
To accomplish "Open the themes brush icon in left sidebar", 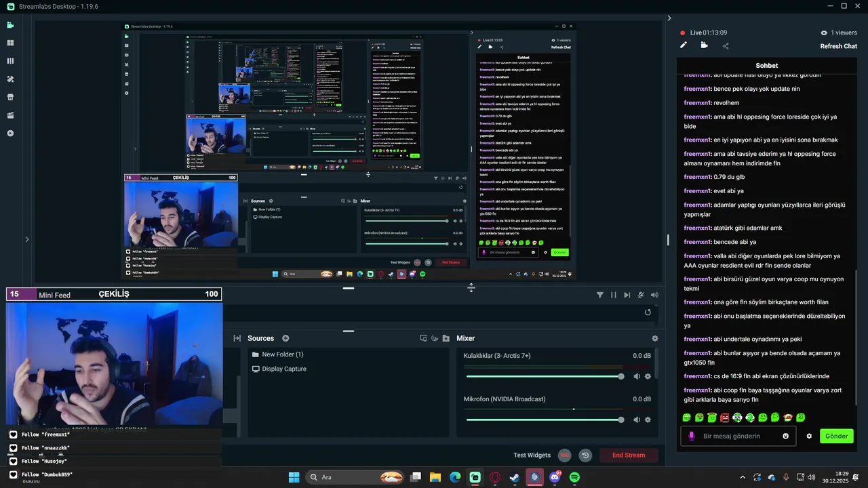I will tap(10, 79).
